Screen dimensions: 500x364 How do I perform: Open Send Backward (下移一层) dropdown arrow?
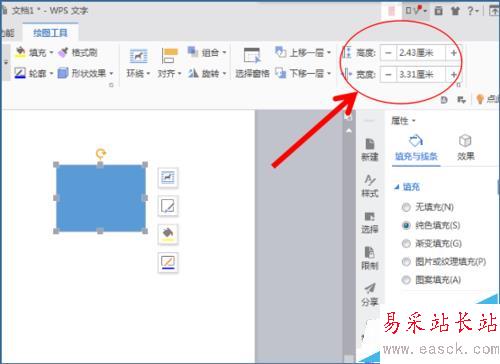[x=329, y=73]
